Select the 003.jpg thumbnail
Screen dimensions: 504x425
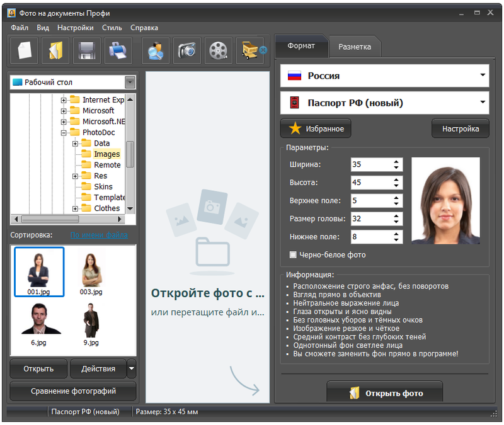(91, 272)
